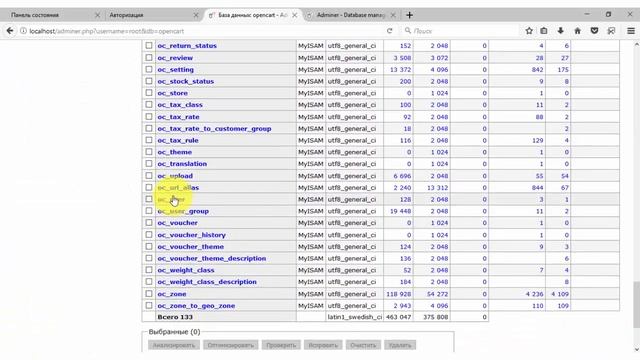Close the Авторизация tab
640x360 pixels.
(x=196, y=15)
